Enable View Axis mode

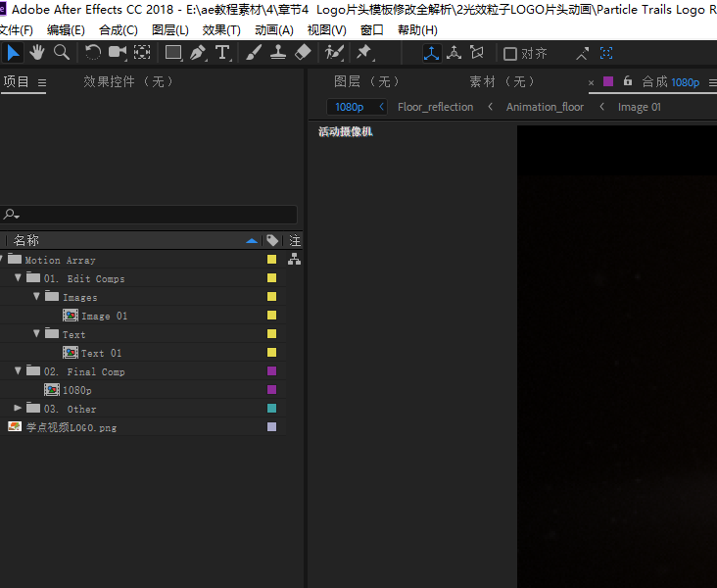pos(476,53)
